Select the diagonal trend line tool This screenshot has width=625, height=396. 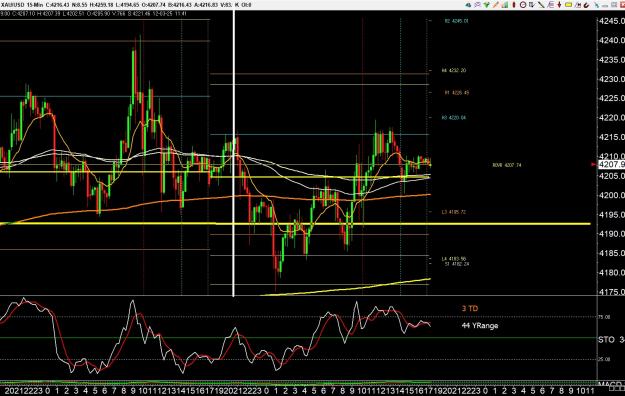[541, 5]
